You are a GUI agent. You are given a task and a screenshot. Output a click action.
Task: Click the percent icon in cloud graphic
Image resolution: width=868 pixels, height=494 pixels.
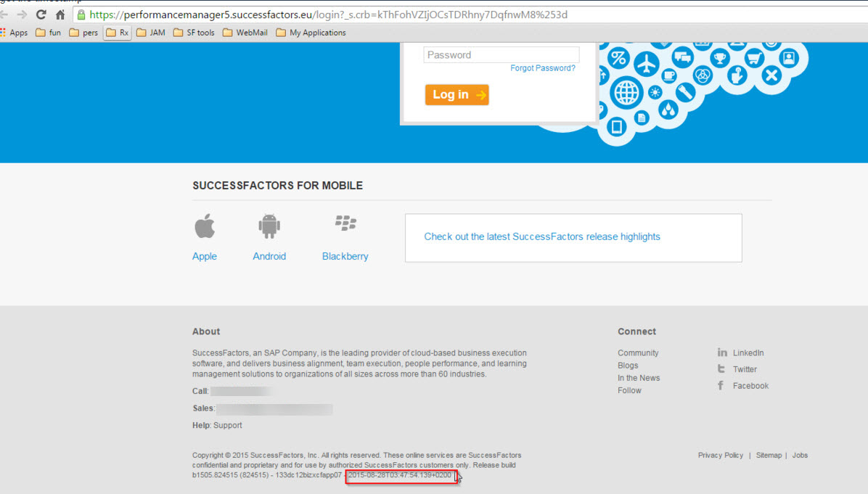618,58
